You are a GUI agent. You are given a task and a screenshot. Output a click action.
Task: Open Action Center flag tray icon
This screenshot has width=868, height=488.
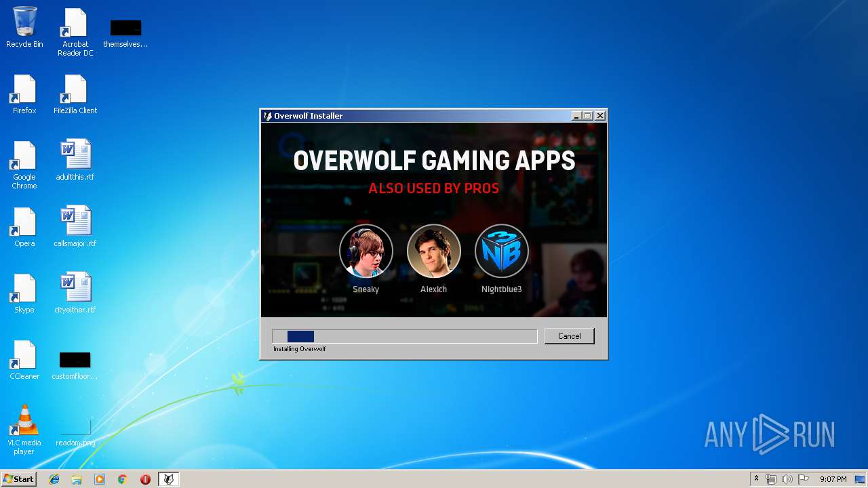803,479
